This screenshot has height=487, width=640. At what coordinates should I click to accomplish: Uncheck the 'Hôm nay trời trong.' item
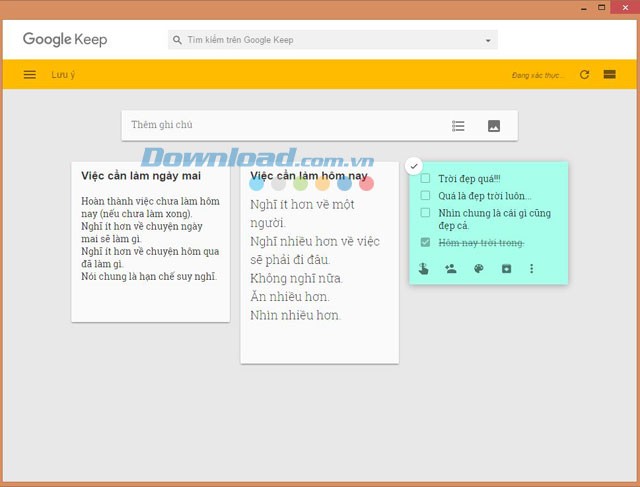426,243
